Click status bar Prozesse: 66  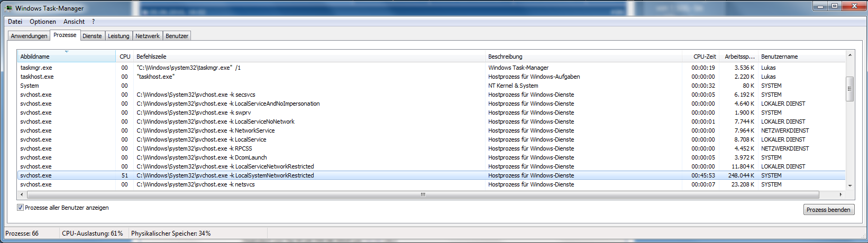[22, 233]
